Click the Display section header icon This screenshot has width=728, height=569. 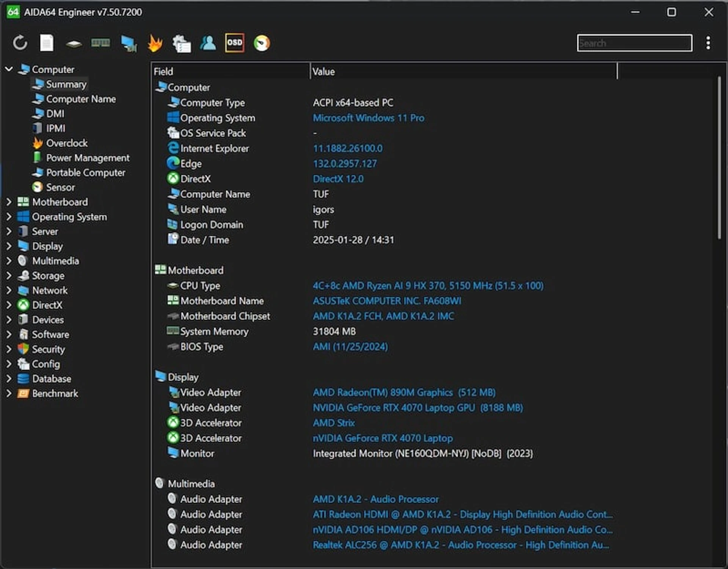click(161, 376)
